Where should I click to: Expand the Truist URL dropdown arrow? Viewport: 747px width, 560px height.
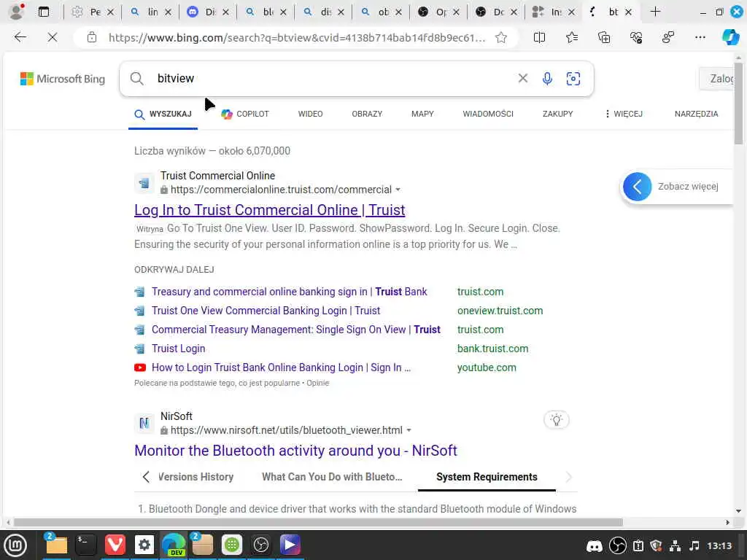pyautogui.click(x=398, y=190)
